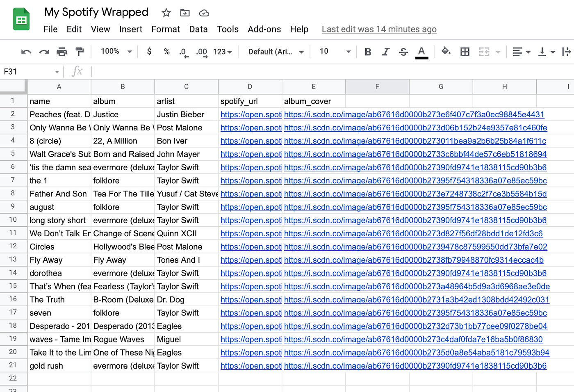Open the Tools menu
574x392 pixels.
228,29
